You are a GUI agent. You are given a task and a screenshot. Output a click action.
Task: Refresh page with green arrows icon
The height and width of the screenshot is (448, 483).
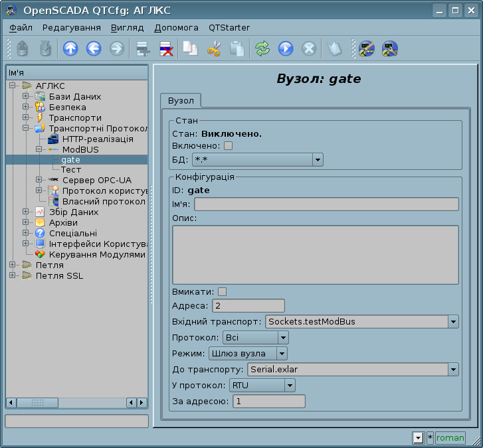point(262,48)
